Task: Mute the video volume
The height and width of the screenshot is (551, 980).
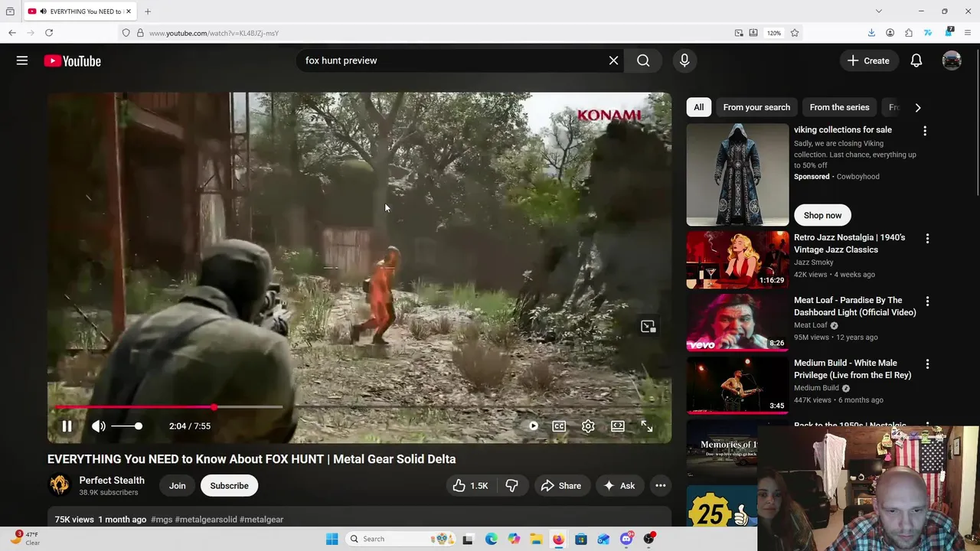Action: click(x=99, y=426)
